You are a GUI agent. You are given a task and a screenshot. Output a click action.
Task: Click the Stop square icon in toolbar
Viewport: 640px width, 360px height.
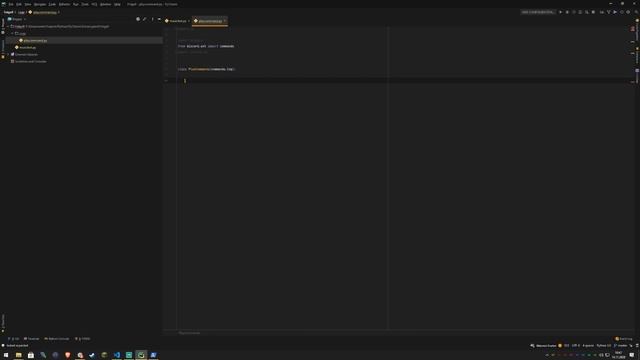pyautogui.click(x=593, y=12)
